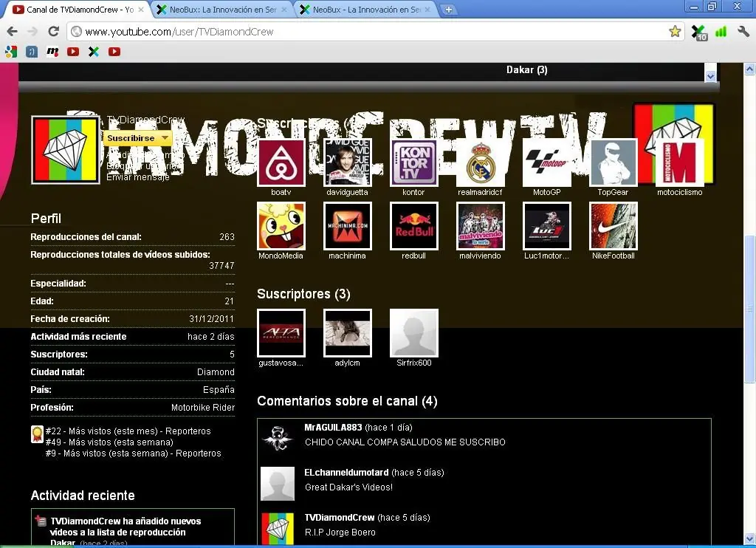This screenshot has width=756, height=548.
Task: Open the TopGear channel avatar
Action: [614, 162]
